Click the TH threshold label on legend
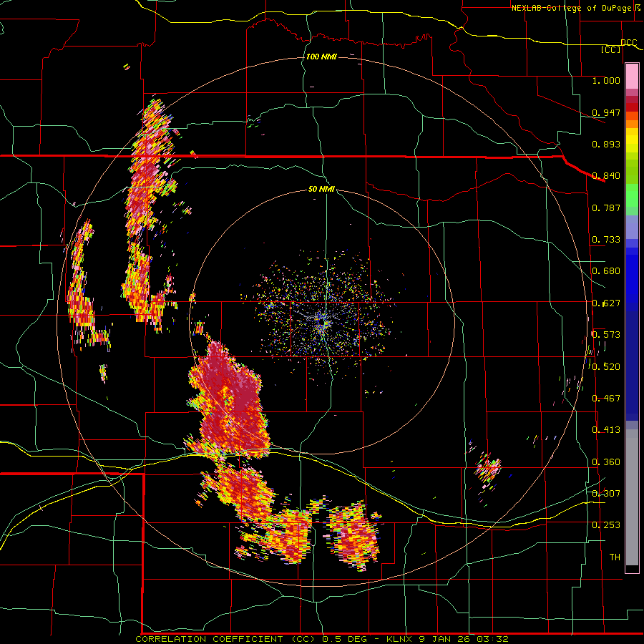This screenshot has height=644, width=644. (615, 557)
